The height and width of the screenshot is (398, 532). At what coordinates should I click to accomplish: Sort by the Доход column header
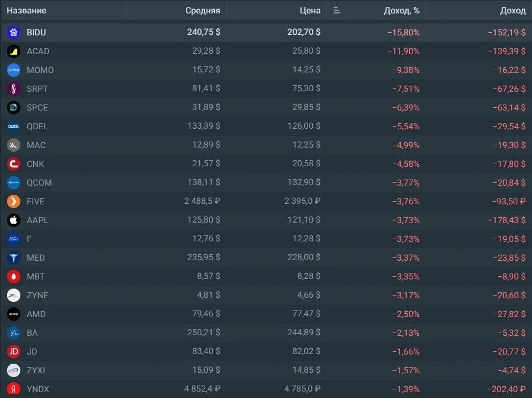click(513, 11)
